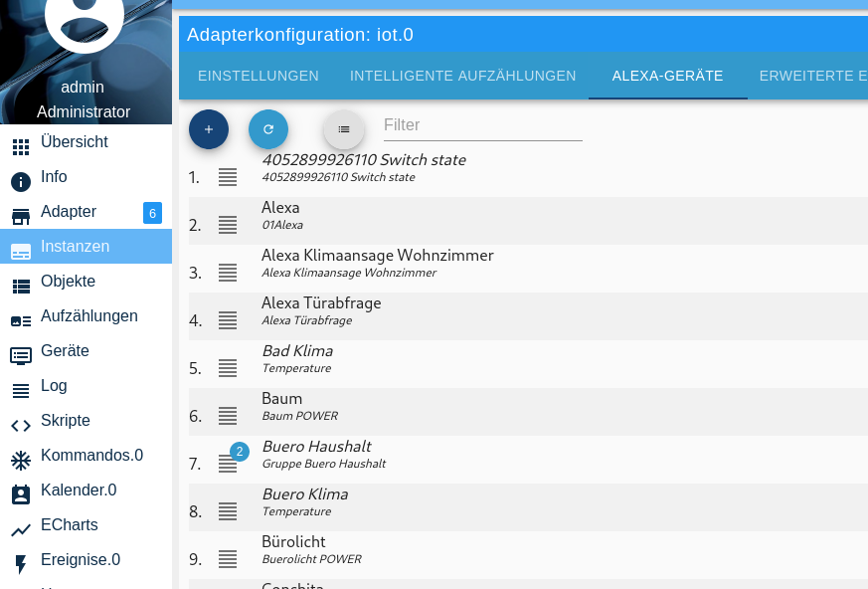Select the Baum device name
The width and height of the screenshot is (868, 589).
[282, 399]
